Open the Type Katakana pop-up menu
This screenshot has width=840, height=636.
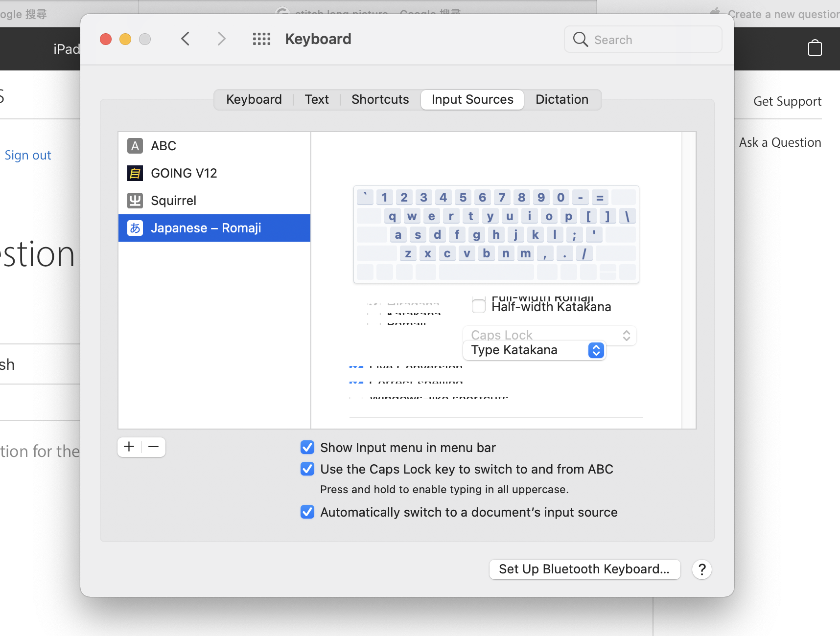pos(535,350)
